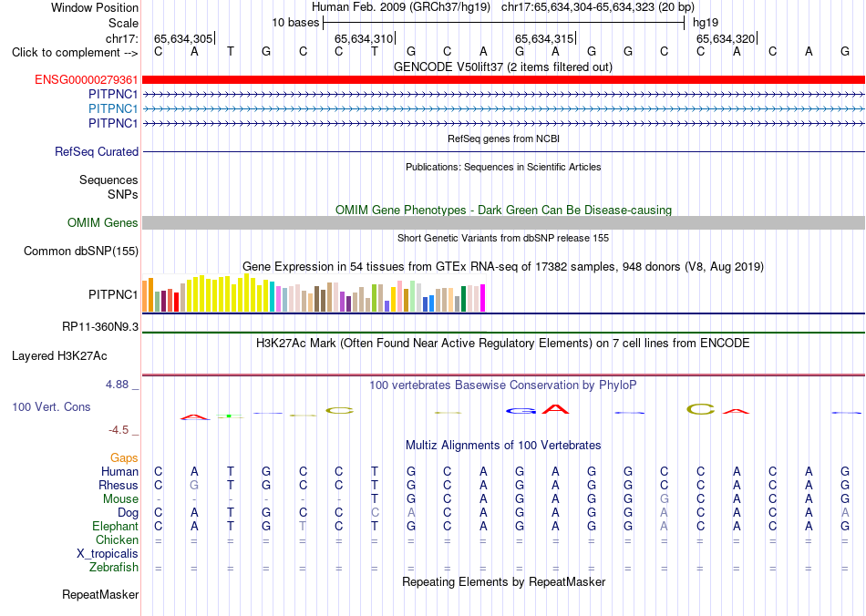Click the ENSG00000279361 gene label
Image resolution: width=866 pixels, height=616 pixels.
(87, 80)
